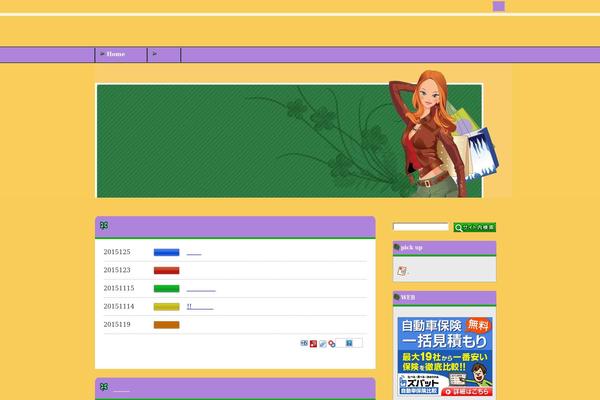
Task: Click the red details button in the ad
Action: [466, 392]
